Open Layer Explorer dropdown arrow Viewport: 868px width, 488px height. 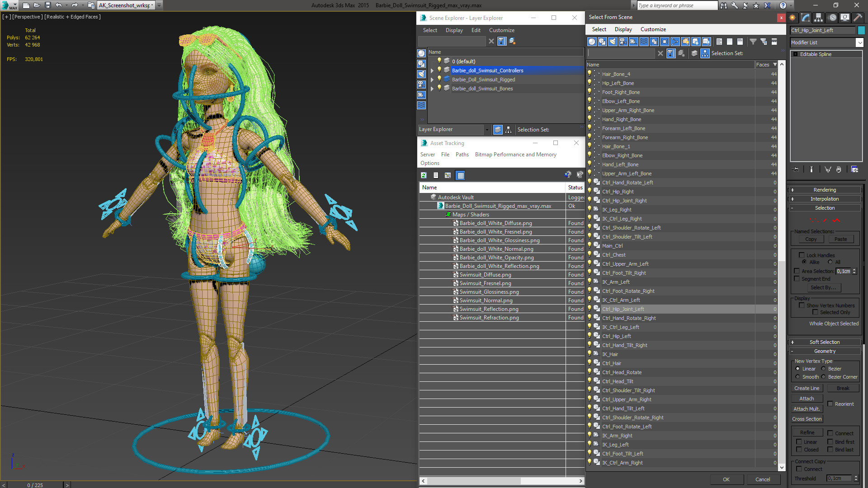click(x=487, y=130)
